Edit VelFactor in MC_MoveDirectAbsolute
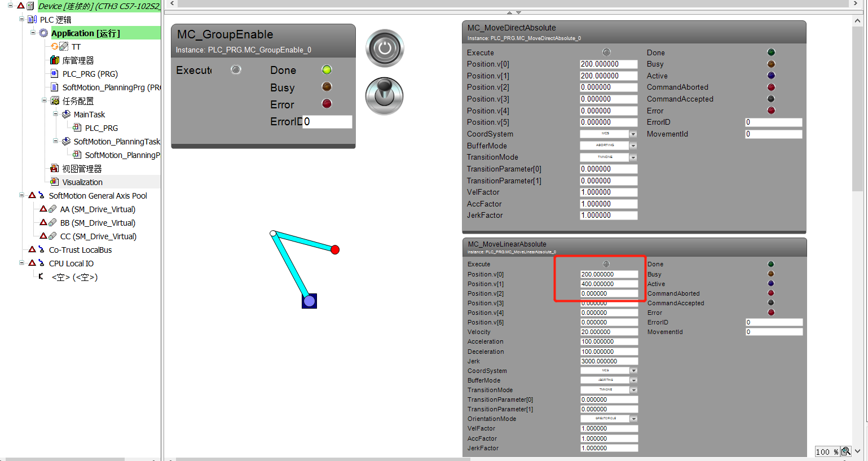The image size is (868, 461). 609,192
